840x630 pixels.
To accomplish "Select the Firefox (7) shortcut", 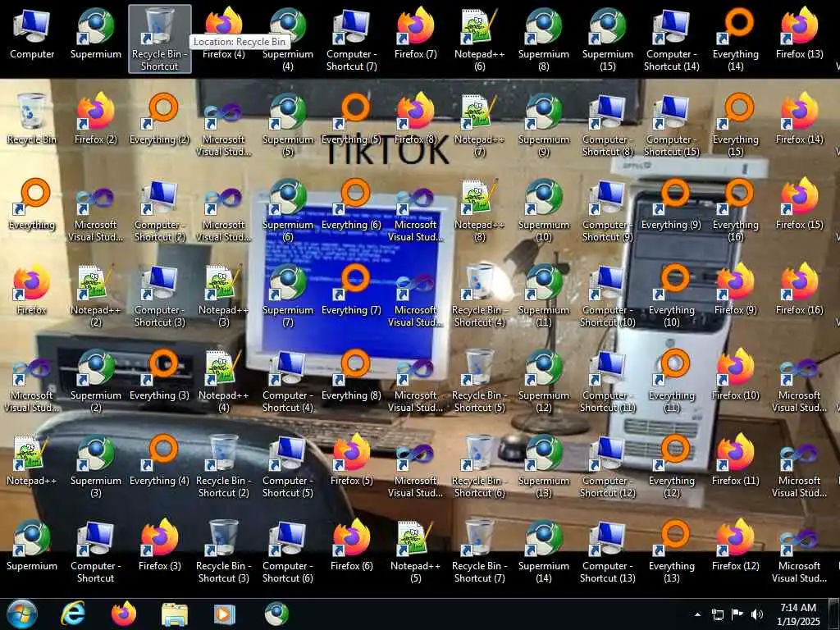I will point(416,33).
